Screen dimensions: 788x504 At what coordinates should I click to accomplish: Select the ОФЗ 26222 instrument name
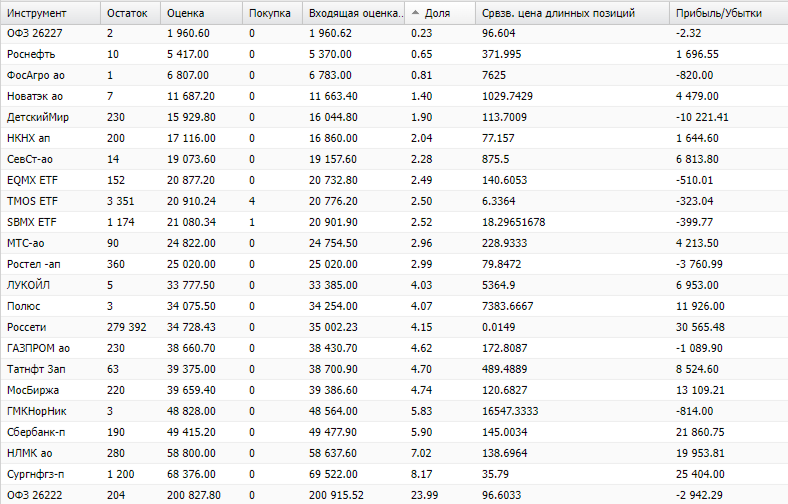click(x=34, y=495)
